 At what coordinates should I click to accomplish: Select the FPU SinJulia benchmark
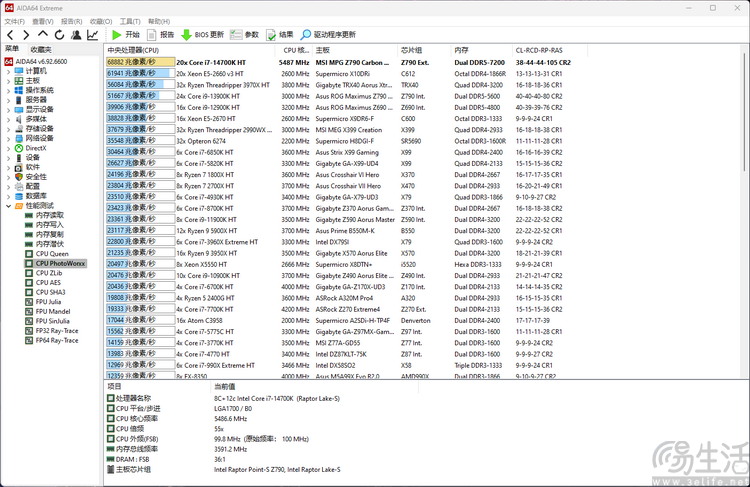click(x=47, y=321)
